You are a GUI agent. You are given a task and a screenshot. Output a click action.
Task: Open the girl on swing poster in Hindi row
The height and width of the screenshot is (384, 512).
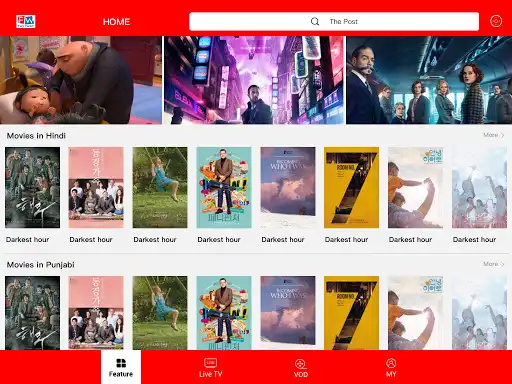(x=160, y=188)
